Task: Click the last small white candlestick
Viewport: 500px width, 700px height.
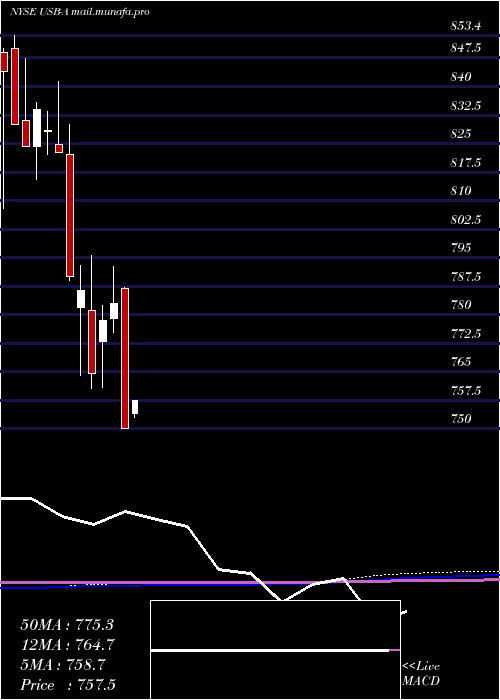Action: click(x=135, y=407)
